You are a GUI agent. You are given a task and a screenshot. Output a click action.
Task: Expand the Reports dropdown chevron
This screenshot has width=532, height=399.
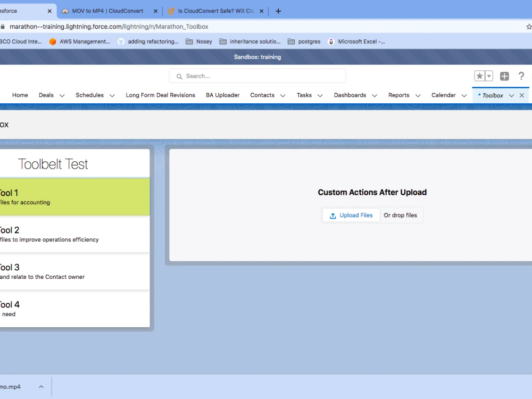[418, 96]
